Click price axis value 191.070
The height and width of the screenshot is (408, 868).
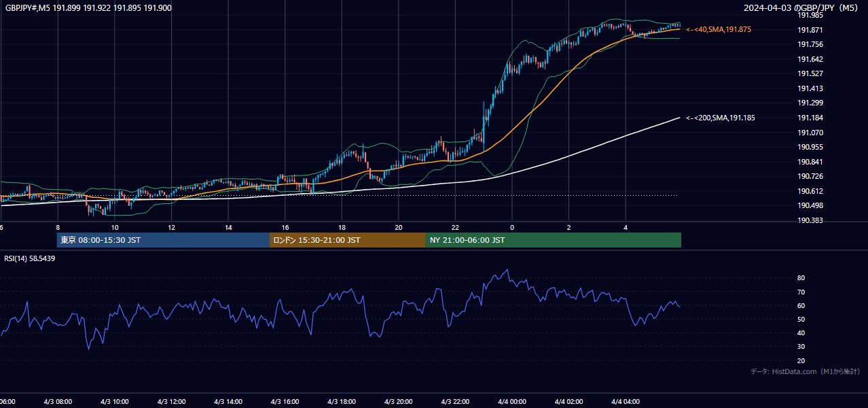click(810, 133)
